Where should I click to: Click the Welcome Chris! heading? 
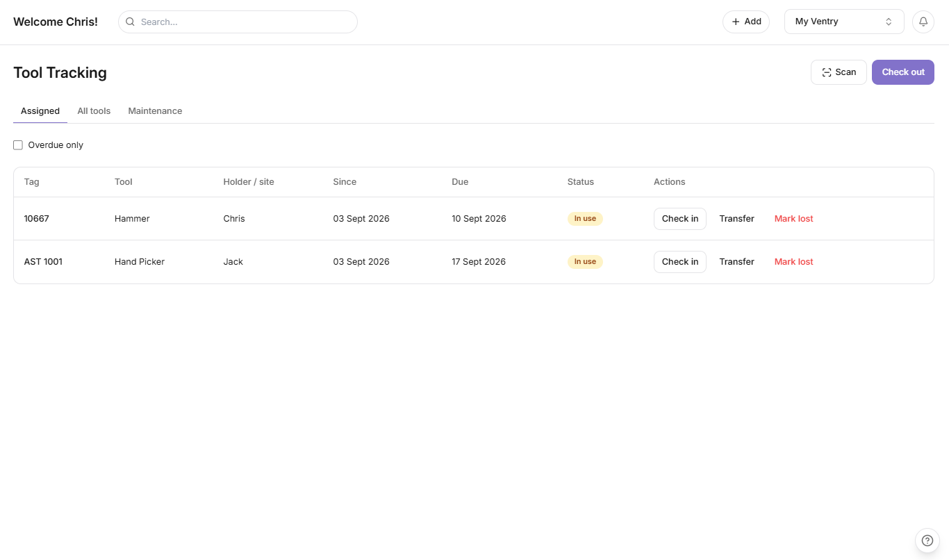(56, 22)
